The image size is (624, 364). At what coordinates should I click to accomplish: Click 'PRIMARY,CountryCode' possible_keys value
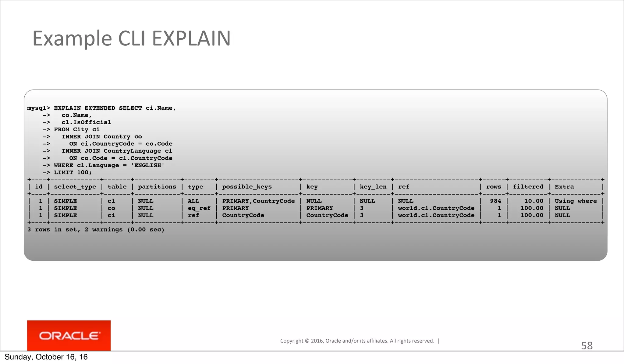[258, 201]
